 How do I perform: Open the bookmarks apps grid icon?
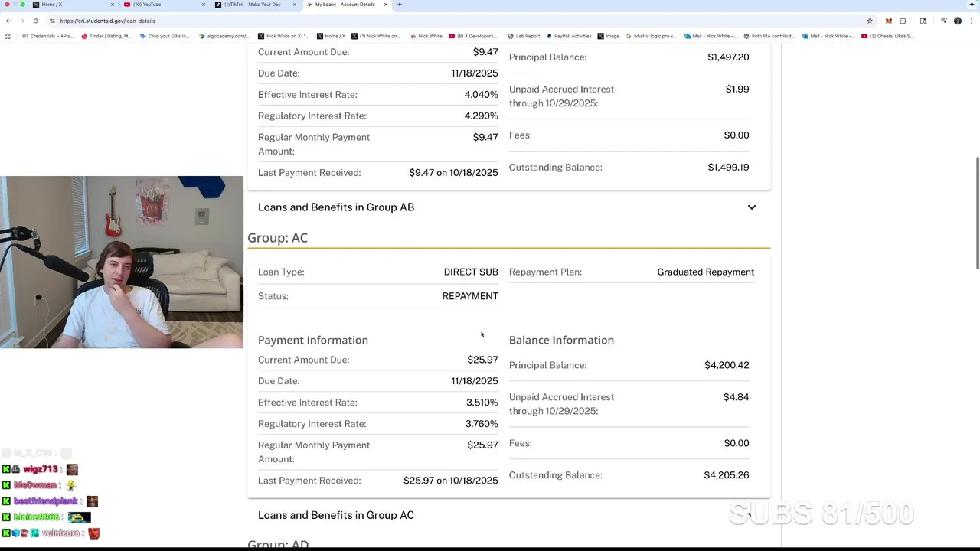tap(8, 36)
